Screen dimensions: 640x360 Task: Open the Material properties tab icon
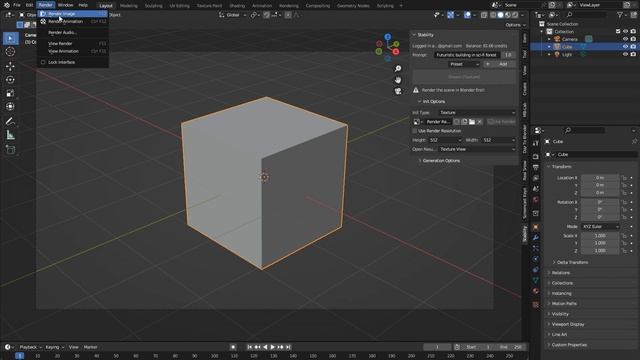(536, 291)
